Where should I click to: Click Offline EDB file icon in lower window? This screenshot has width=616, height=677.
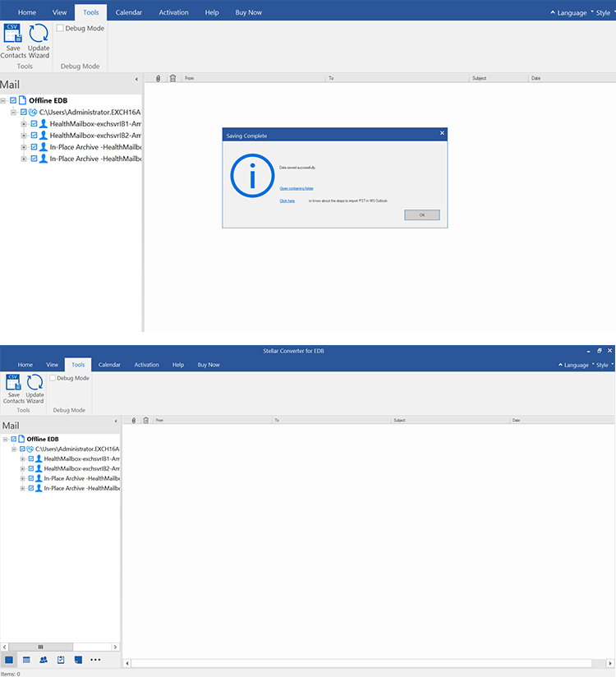tap(21, 439)
